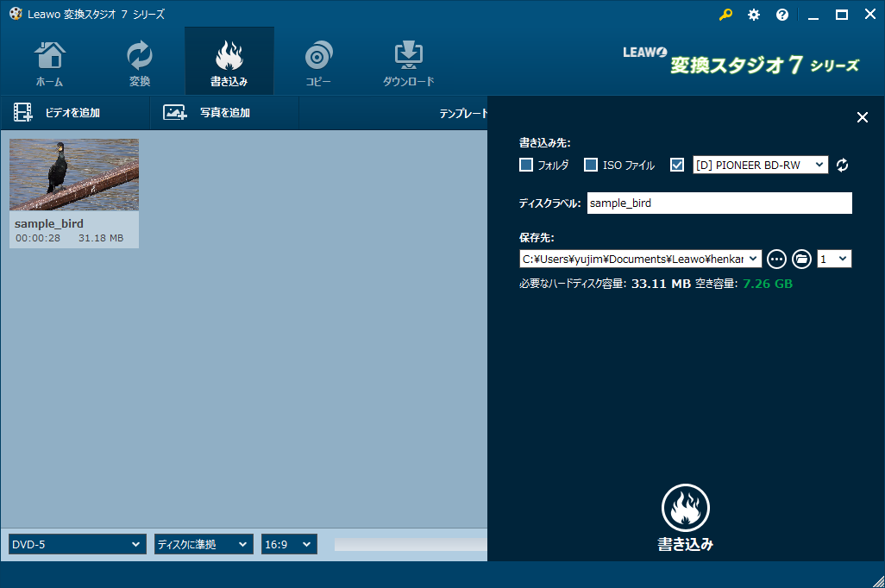Screen dimensions: 885x588
Task: Open the help question mark icon
Action: (782, 15)
